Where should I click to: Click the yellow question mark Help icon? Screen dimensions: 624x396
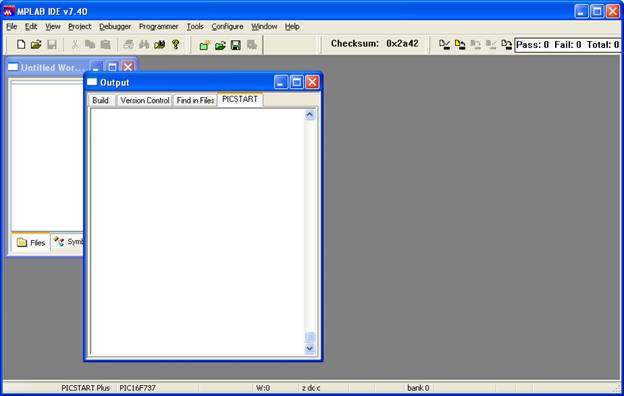click(176, 44)
